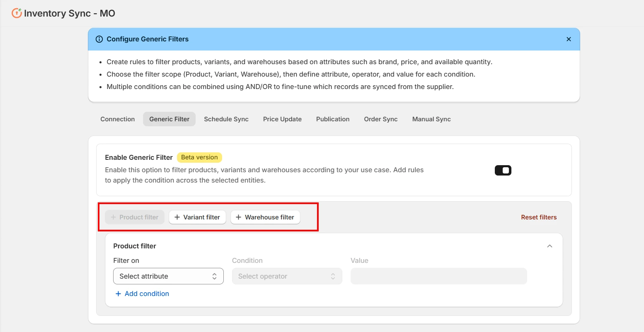Click the Beta version badge
This screenshot has width=644, height=332.
(199, 157)
